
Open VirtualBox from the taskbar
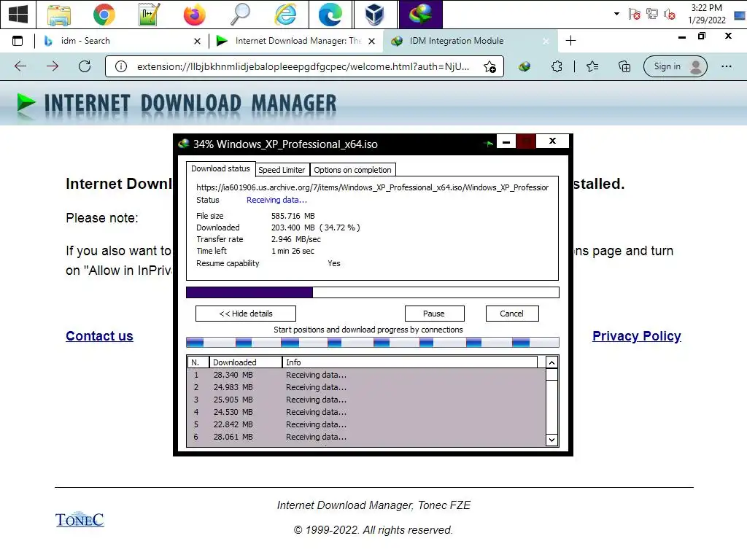[x=375, y=15]
